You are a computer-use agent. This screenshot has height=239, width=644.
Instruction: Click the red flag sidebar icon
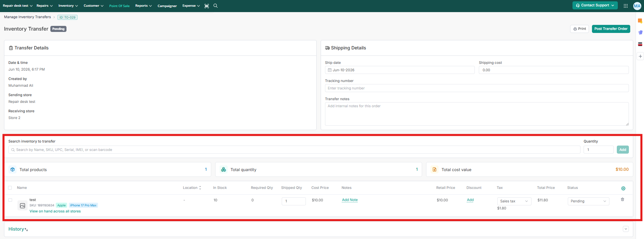pos(640,44)
